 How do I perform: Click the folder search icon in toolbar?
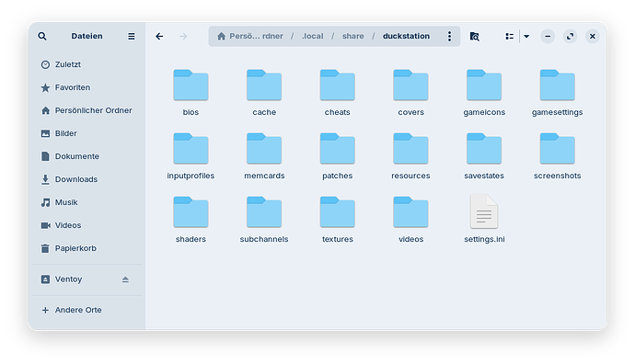tap(475, 37)
